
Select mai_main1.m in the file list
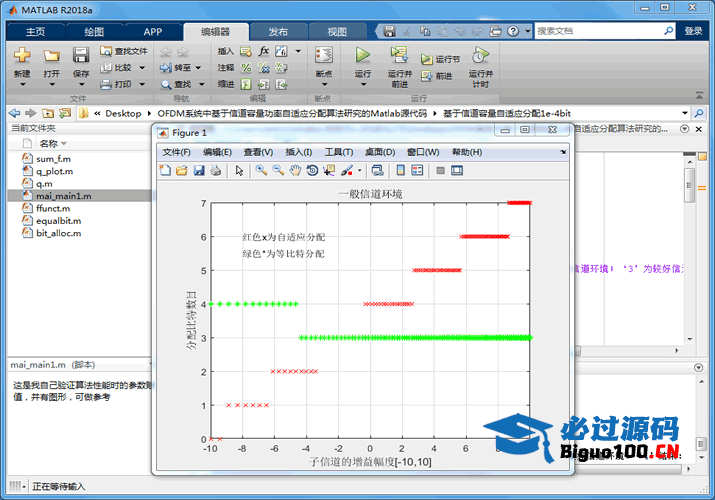click(x=63, y=196)
